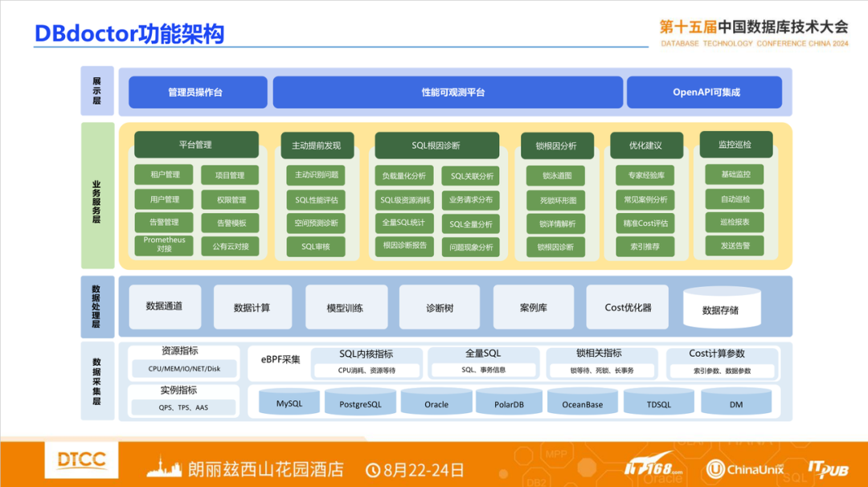
Task: Click the IT168 logo
Action: (x=653, y=465)
